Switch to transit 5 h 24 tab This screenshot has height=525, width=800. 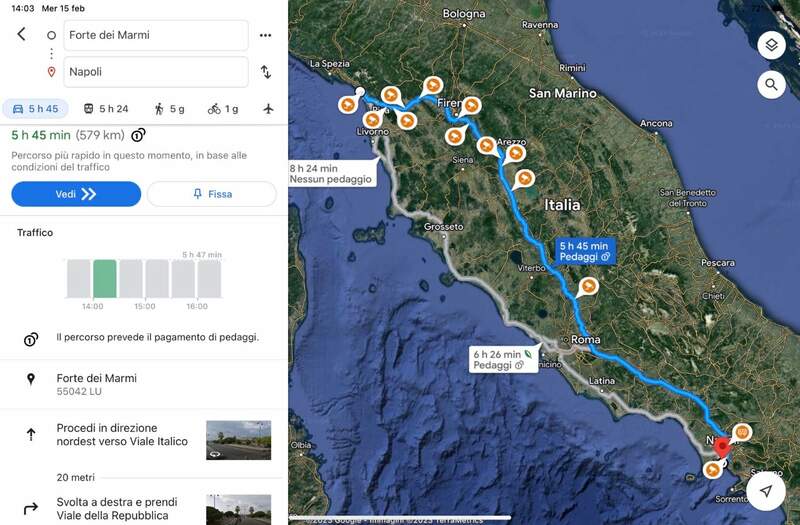(x=106, y=108)
